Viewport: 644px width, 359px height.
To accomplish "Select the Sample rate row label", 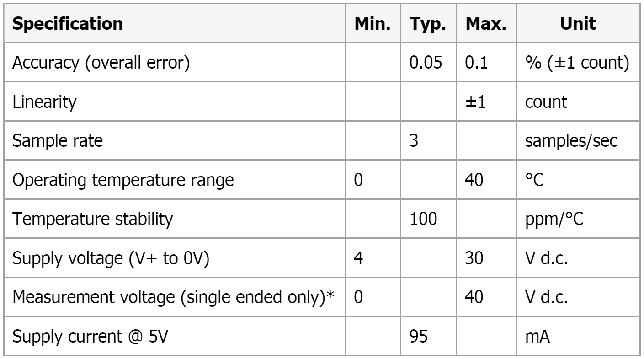I will pyautogui.click(x=57, y=141).
